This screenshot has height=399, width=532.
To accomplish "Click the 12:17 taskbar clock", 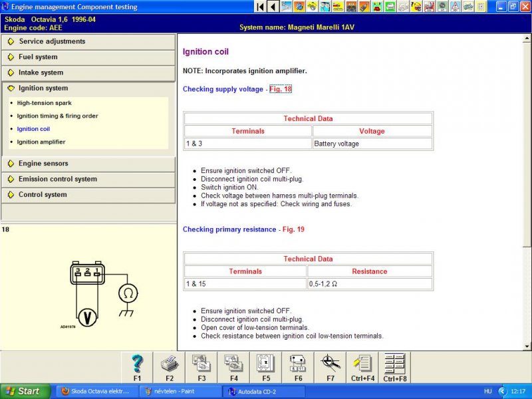I will (518, 391).
